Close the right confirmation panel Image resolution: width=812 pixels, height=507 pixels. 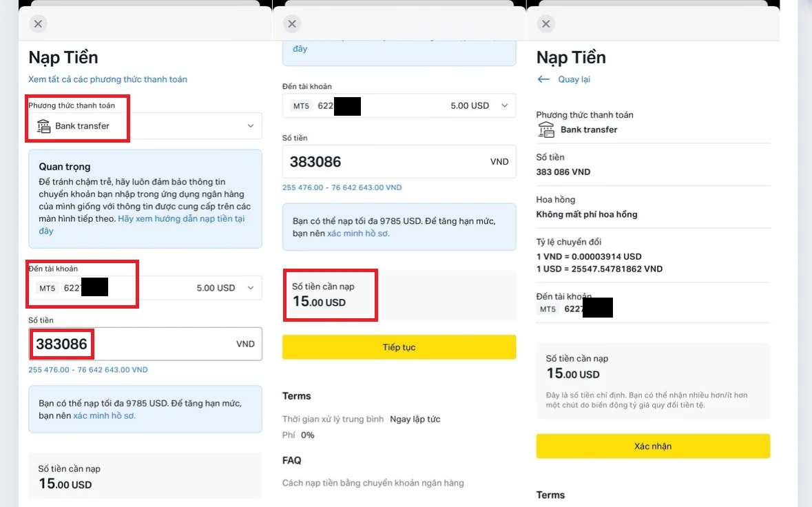[546, 24]
